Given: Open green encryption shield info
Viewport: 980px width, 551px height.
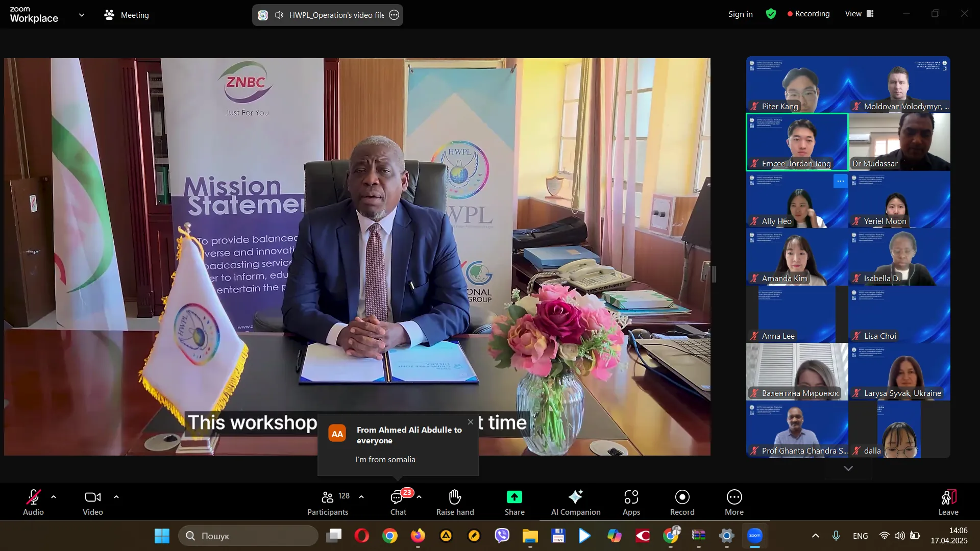Looking at the screenshot, I should click(771, 14).
